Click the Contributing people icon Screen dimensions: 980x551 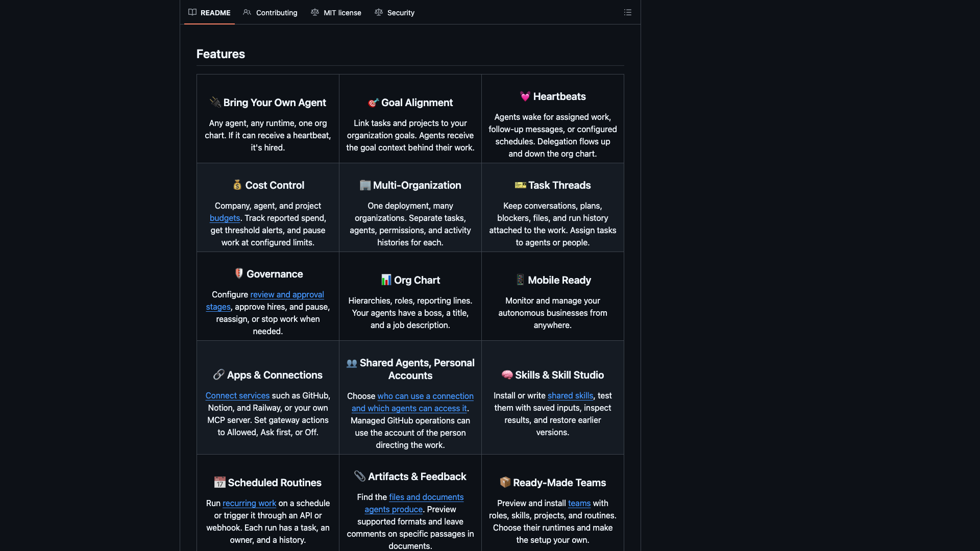[x=247, y=12]
